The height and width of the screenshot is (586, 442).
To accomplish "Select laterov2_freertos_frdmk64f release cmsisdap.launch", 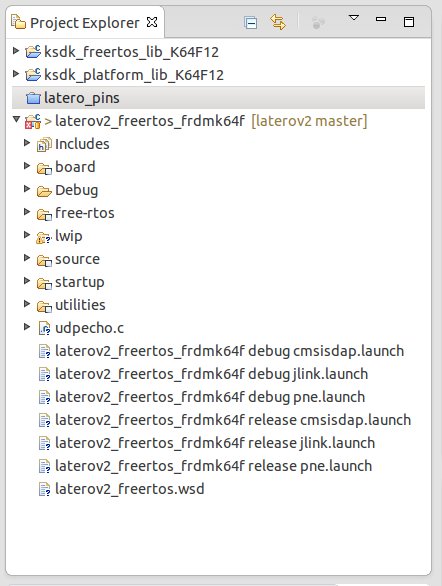I will click(x=233, y=420).
